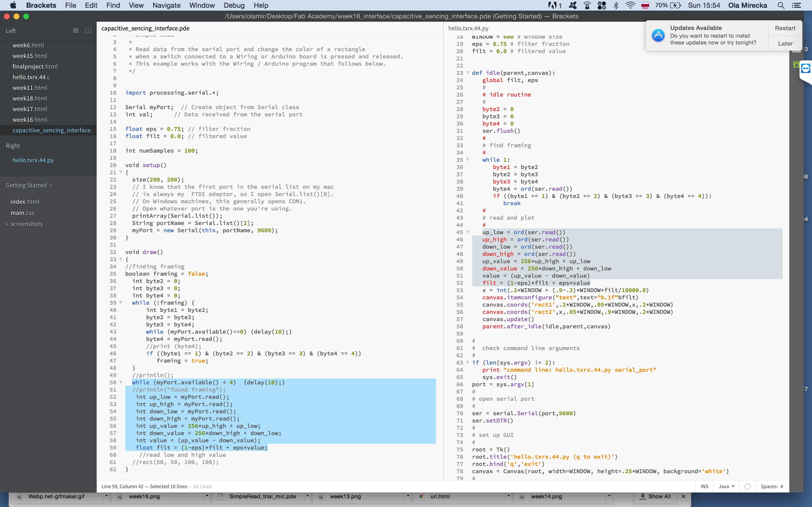Click Later in updates notification
The width and height of the screenshot is (812, 507).
(785, 44)
